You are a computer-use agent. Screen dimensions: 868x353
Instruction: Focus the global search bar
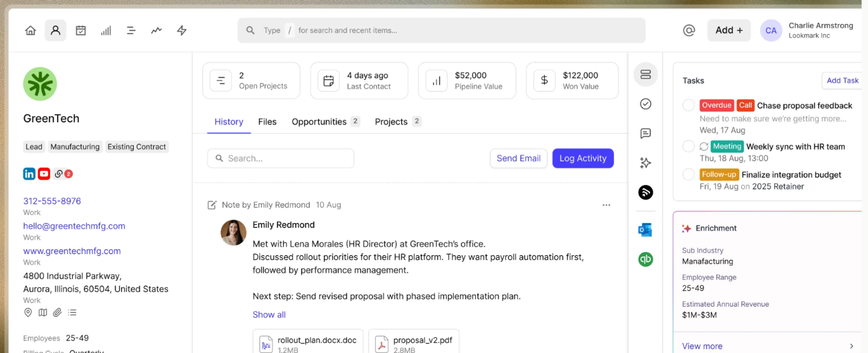point(442,30)
